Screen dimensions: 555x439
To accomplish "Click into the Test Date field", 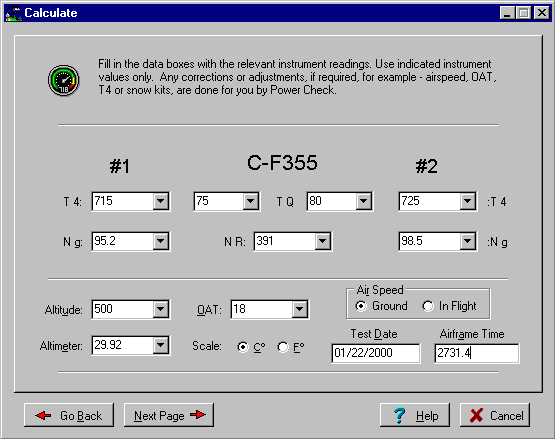I will point(376,353).
